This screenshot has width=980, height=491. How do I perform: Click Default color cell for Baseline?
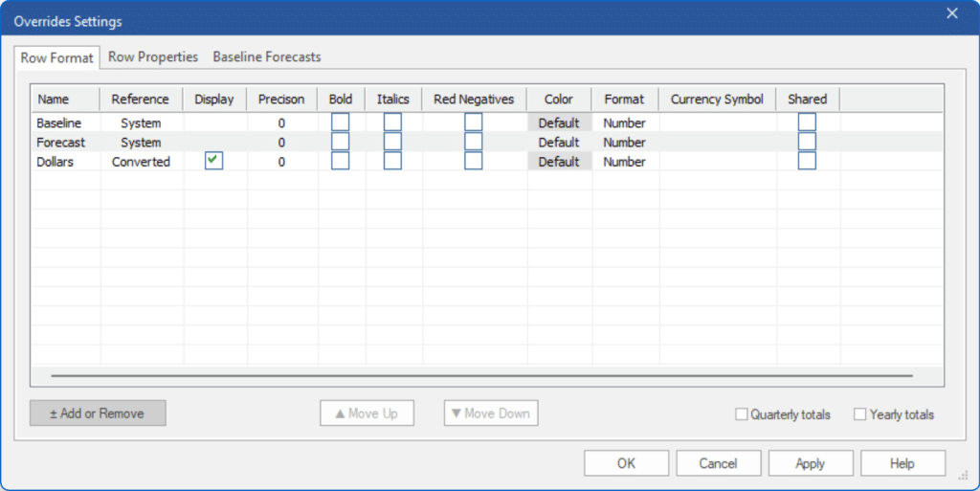[x=559, y=123]
